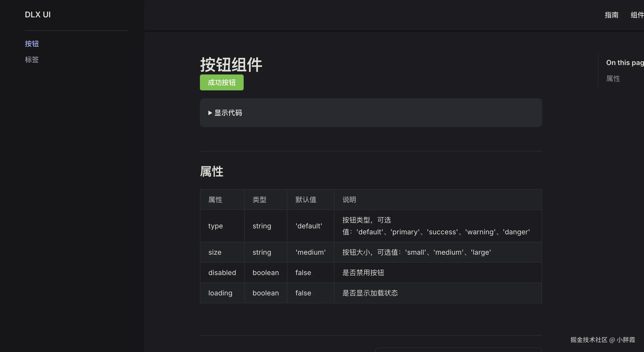
Task: Click the type attribute cell
Action: [x=216, y=226]
